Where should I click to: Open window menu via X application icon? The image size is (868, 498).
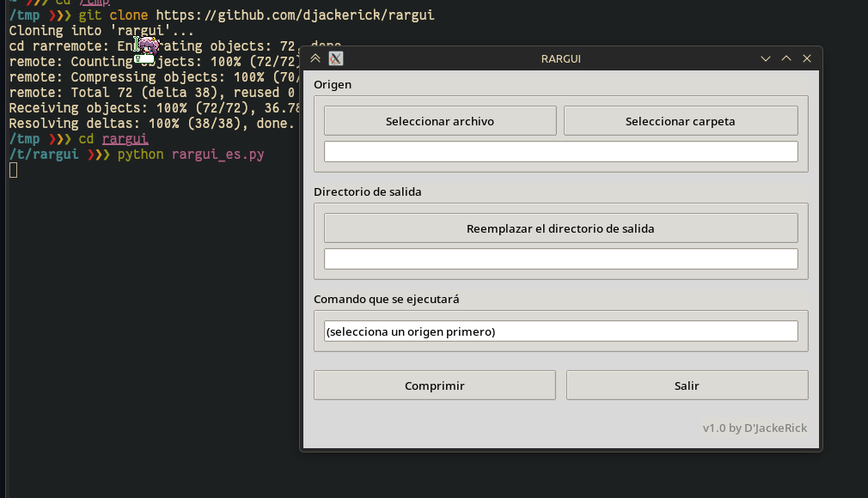[336, 58]
